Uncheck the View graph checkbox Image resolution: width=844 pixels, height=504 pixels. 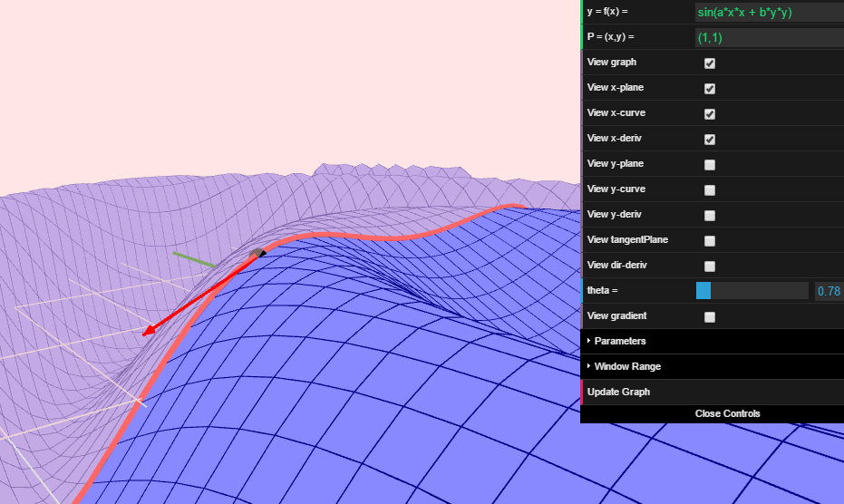tap(710, 63)
